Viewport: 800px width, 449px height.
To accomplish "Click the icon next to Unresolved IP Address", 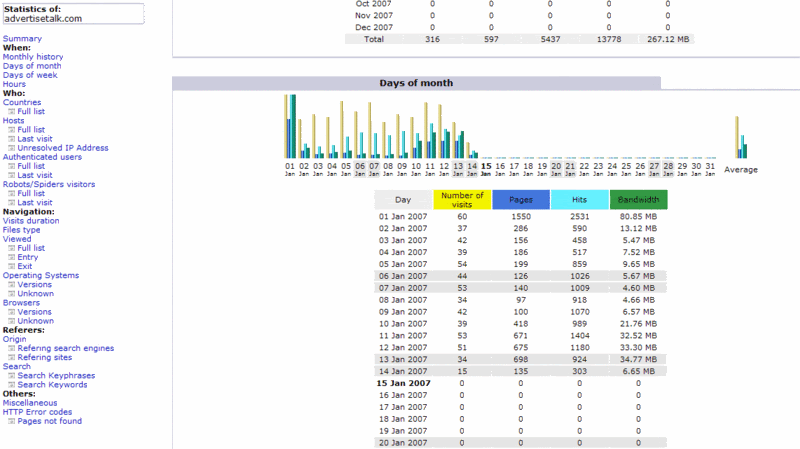I will (11, 148).
